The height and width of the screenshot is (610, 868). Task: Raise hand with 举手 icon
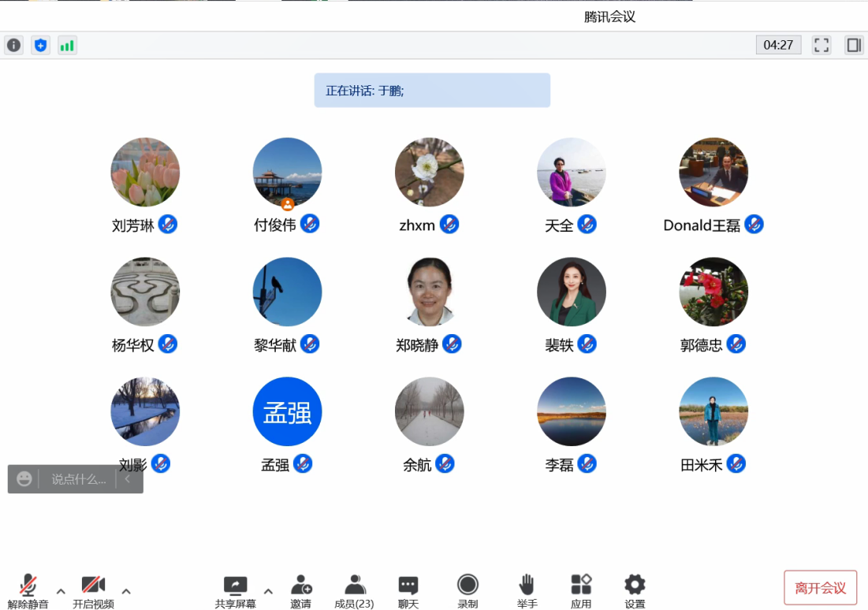click(x=527, y=590)
